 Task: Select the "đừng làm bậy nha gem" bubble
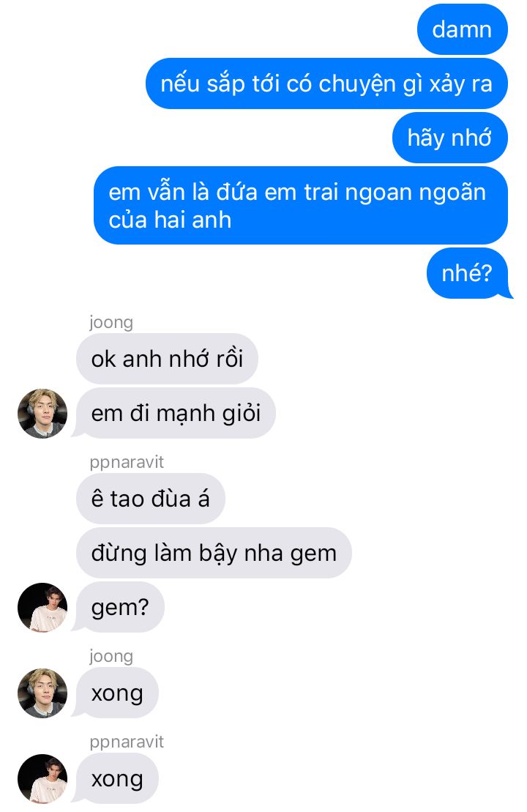pyautogui.click(x=213, y=553)
